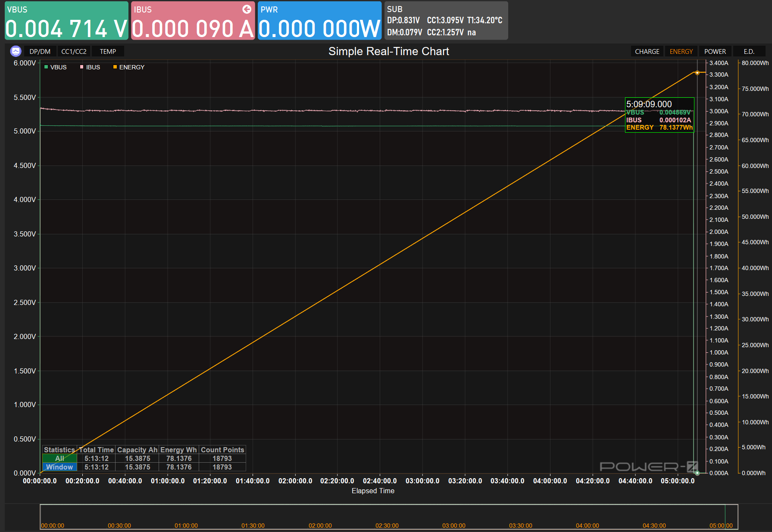Select the ENERGY chart mode
772x532 pixels.
[681, 52]
